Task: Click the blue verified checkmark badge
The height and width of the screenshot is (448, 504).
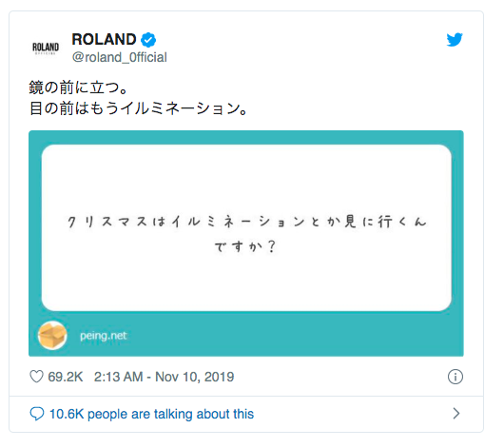Action: pyautogui.click(x=148, y=40)
